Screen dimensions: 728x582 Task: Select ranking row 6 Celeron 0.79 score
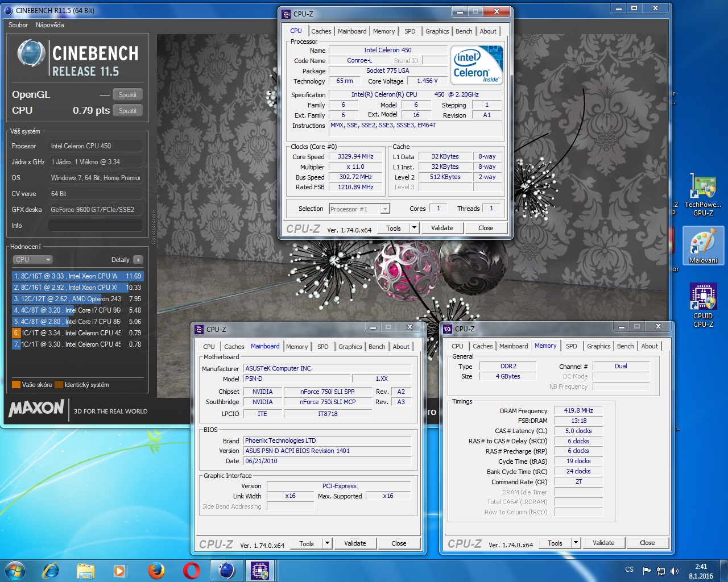pyautogui.click(x=77, y=333)
